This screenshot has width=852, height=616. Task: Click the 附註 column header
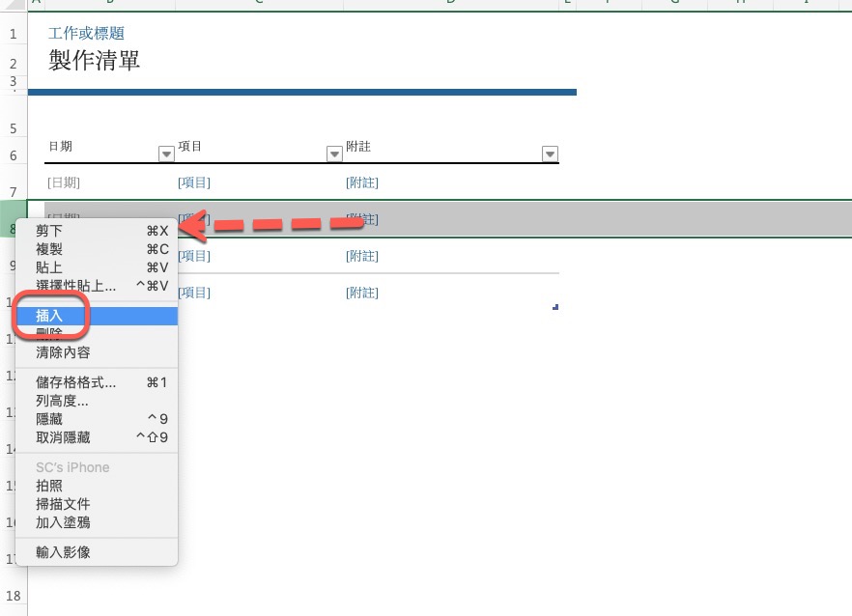coord(358,146)
